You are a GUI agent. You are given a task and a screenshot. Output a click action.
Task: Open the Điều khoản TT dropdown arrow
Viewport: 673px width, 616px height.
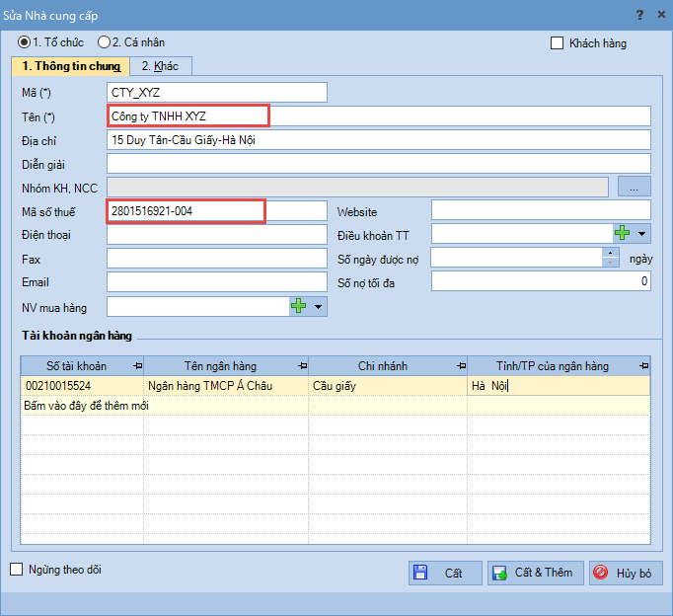(641, 234)
